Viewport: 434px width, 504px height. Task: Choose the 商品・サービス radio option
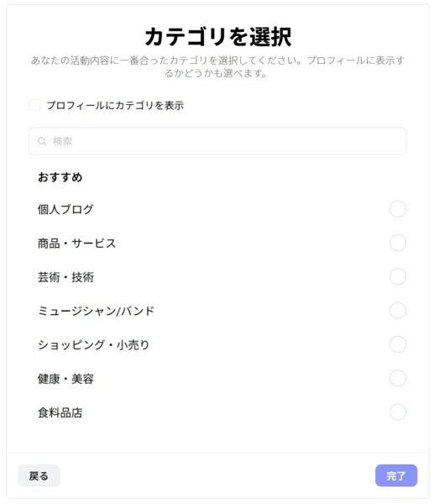point(398,243)
